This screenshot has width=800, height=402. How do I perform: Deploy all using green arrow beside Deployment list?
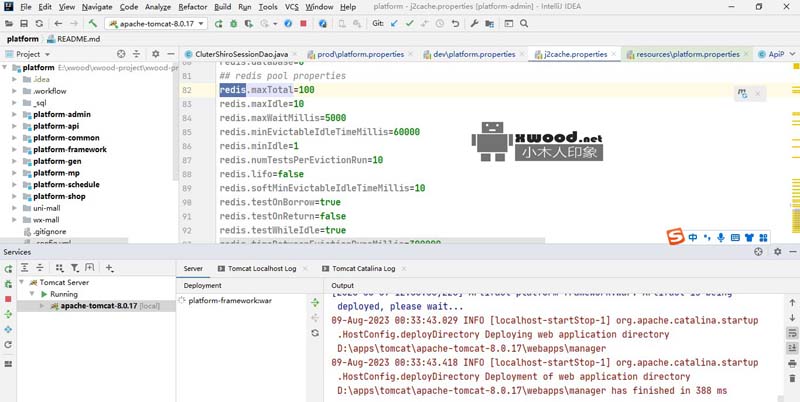315,303
